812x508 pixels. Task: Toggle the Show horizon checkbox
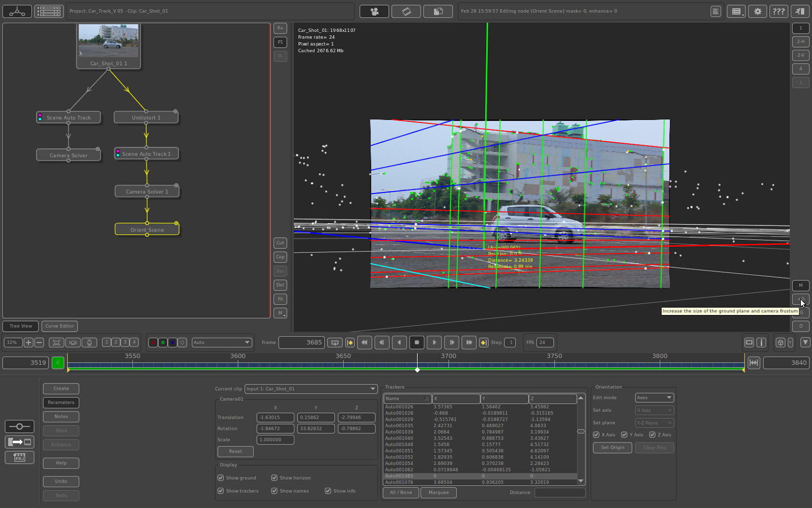pos(274,478)
